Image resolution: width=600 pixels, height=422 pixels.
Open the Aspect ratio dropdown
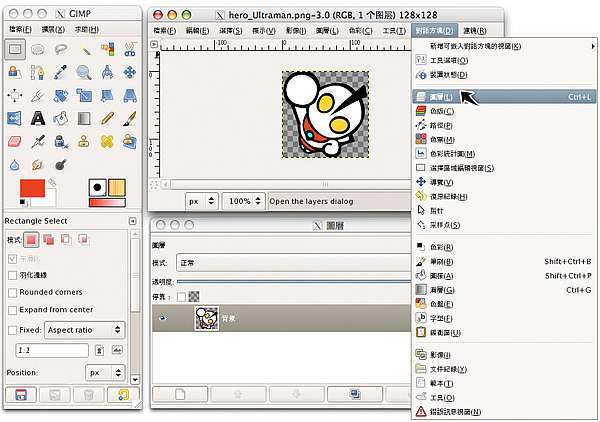85,330
